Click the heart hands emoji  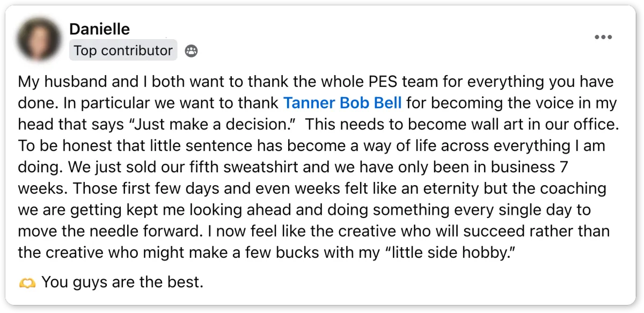coord(26,282)
